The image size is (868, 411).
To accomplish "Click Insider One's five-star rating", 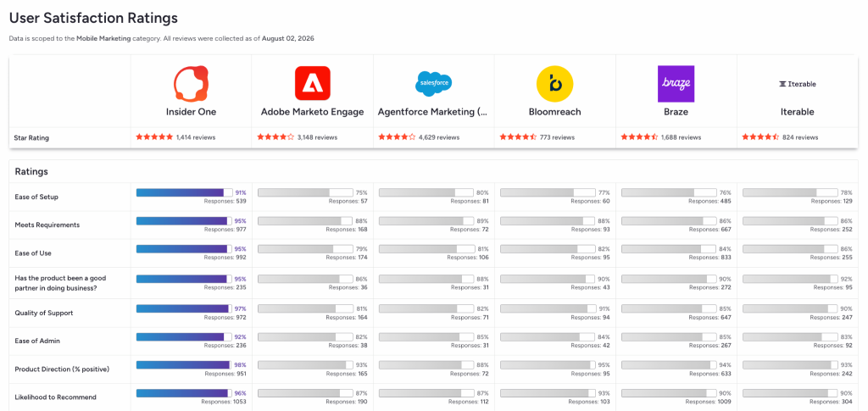I will (x=154, y=137).
